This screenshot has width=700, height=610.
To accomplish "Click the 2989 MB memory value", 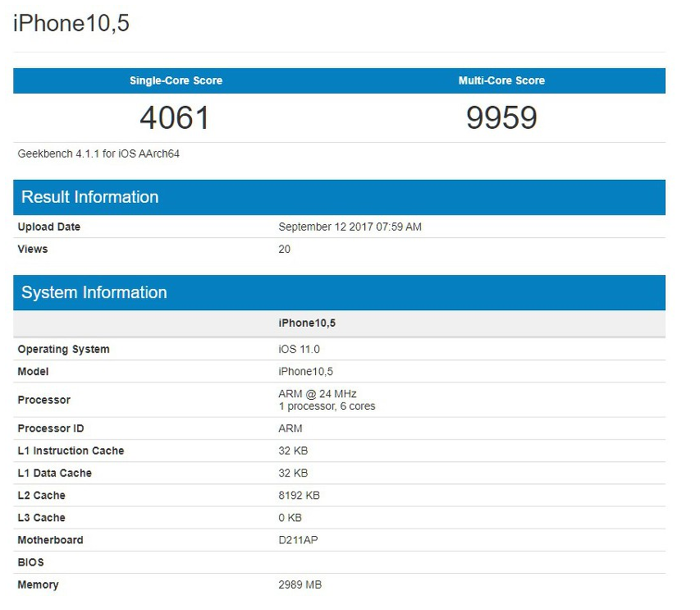I will (300, 585).
